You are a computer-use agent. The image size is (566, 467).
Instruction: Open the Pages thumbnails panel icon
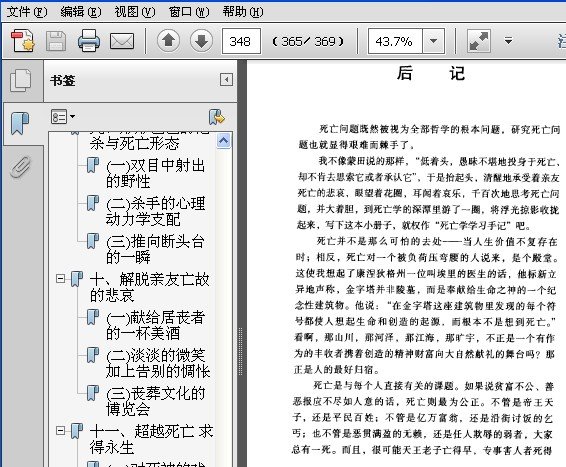pos(21,80)
